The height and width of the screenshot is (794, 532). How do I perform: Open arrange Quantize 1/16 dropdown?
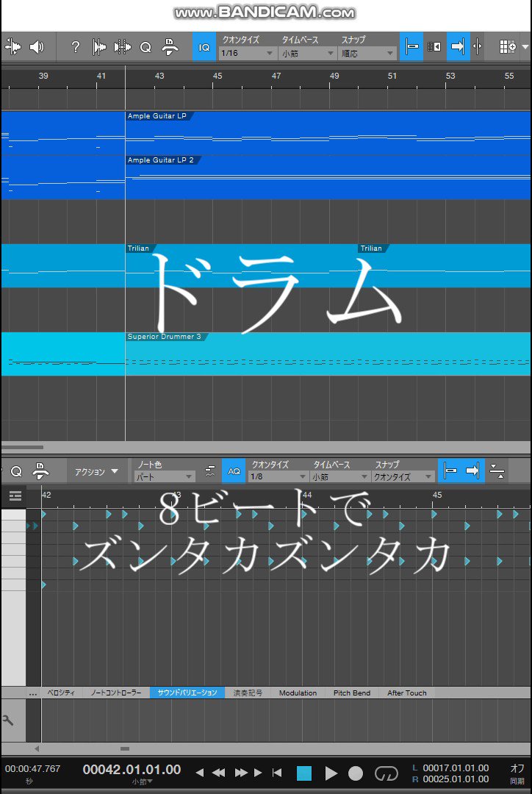click(248, 53)
